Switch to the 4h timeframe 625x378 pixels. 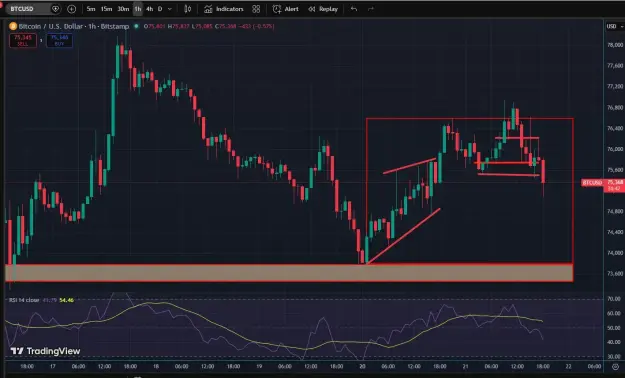(x=149, y=9)
